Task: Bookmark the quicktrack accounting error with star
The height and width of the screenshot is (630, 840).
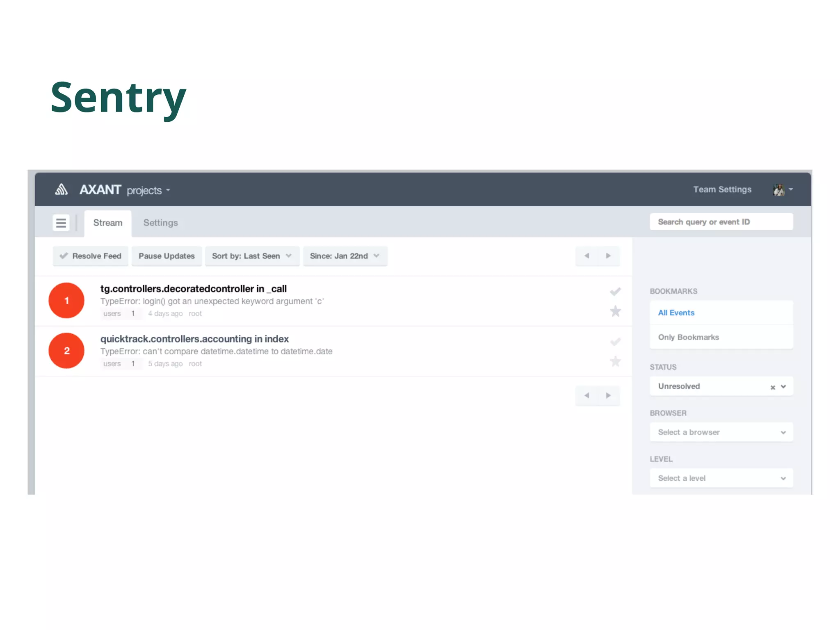Action: click(x=615, y=361)
